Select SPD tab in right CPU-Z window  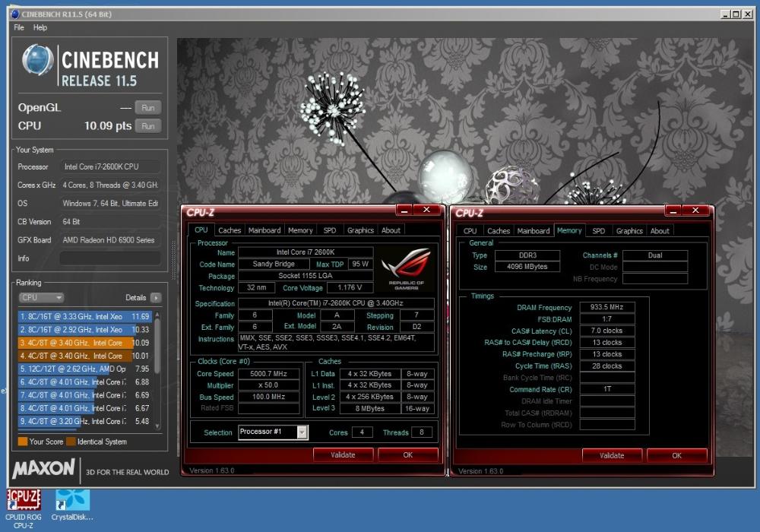[599, 230]
